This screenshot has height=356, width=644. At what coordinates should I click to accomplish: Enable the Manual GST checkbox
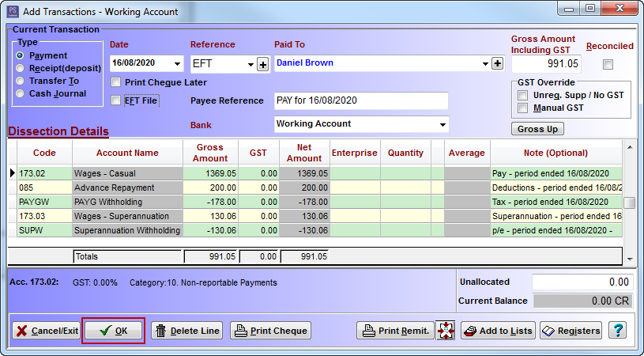tap(522, 108)
